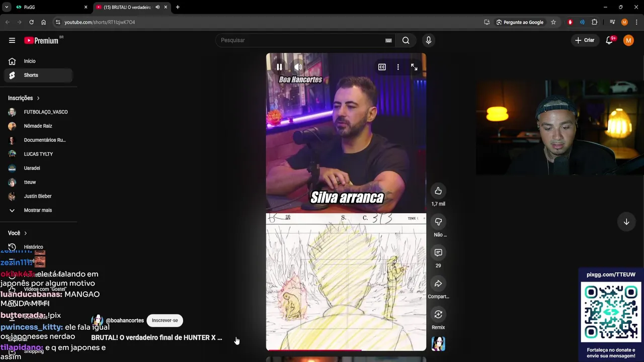Image resolution: width=644 pixels, height=362 pixels.
Task: Go to next Short with down arrow
Action: tap(626, 222)
